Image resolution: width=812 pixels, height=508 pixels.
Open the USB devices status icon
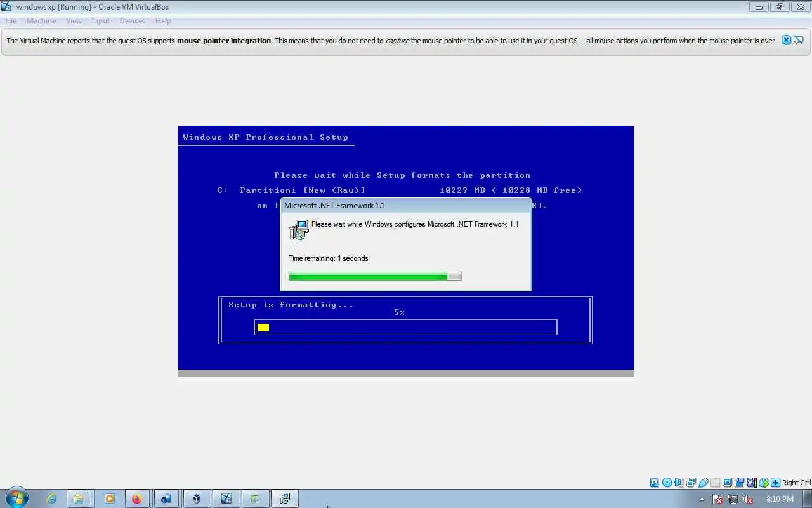(x=703, y=483)
